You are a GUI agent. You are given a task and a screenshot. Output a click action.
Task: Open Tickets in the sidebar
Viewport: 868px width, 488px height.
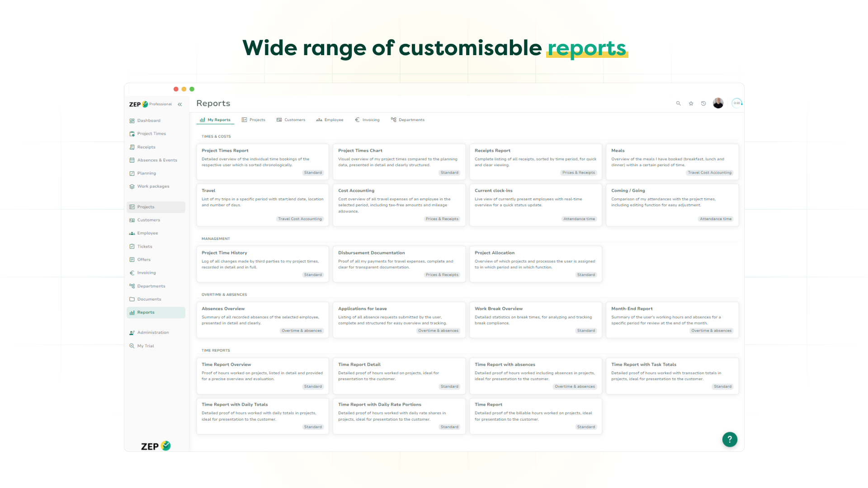[145, 247]
